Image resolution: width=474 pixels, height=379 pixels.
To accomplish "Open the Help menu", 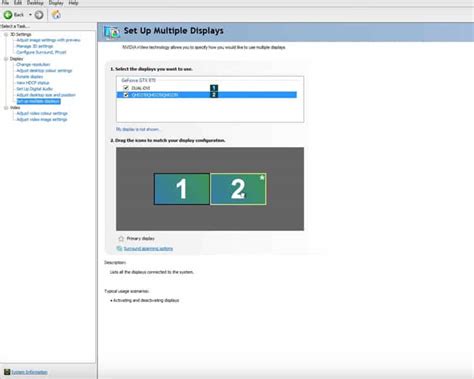I will pos(73,3).
